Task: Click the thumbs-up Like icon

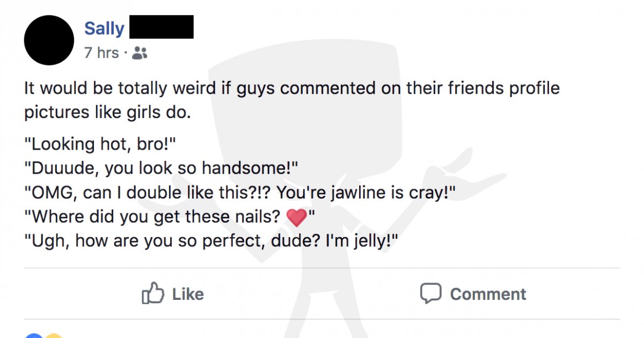Action: point(152,293)
